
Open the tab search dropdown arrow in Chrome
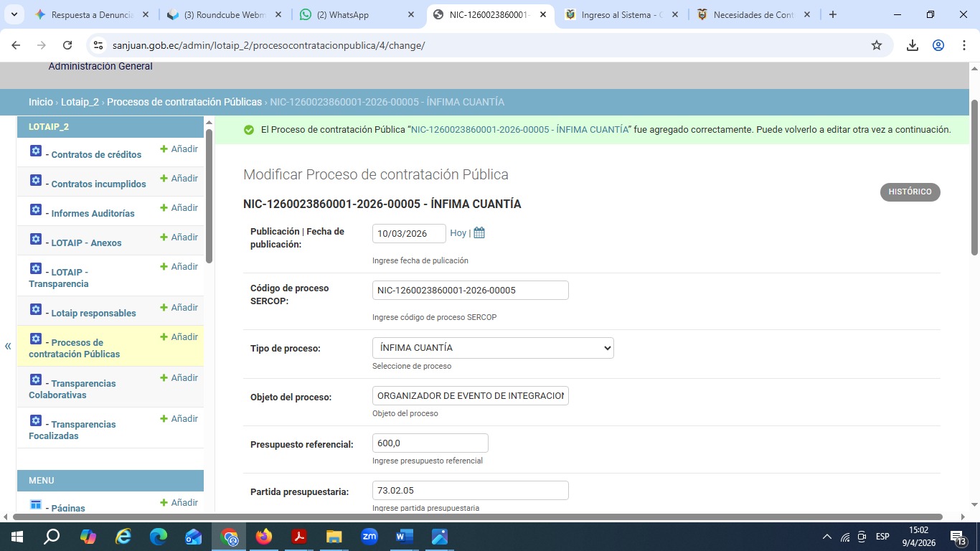14,14
